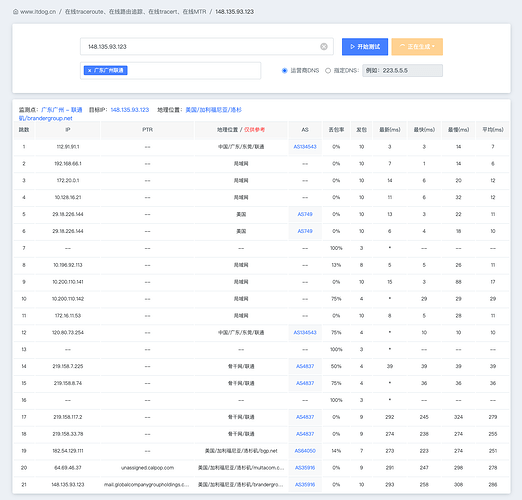Click the 开始测试 start test button
The image size is (522, 500).
(x=365, y=47)
